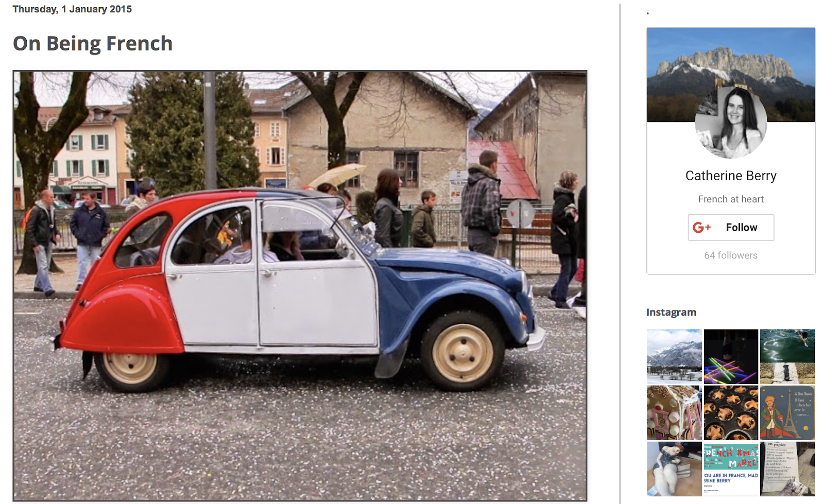Open the snowy mountain Instagram thumbnail

point(674,356)
